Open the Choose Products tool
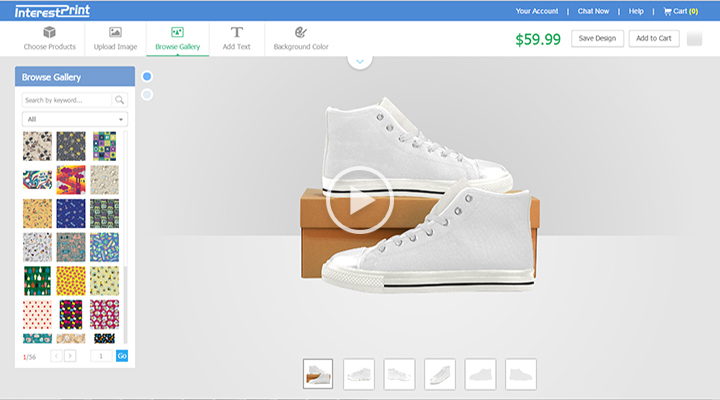 tap(50, 39)
